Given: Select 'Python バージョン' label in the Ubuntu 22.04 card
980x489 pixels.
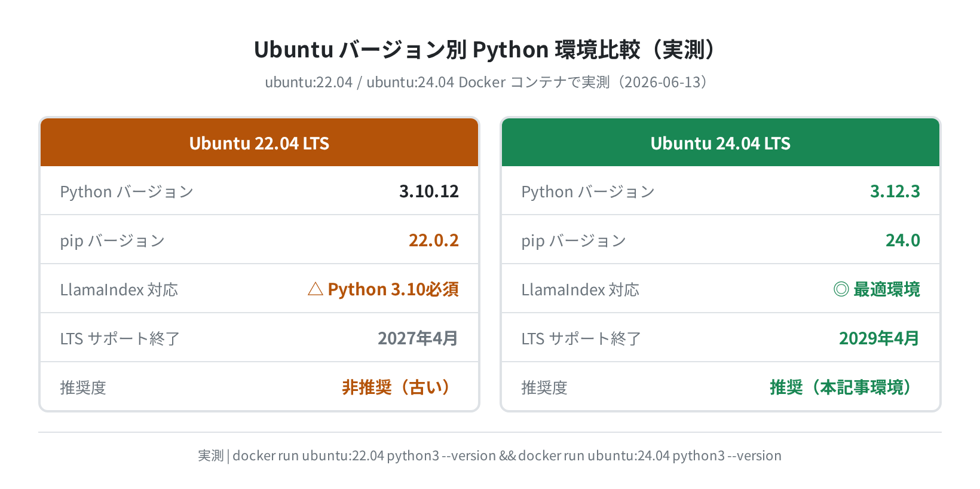Looking at the screenshot, I should (127, 192).
